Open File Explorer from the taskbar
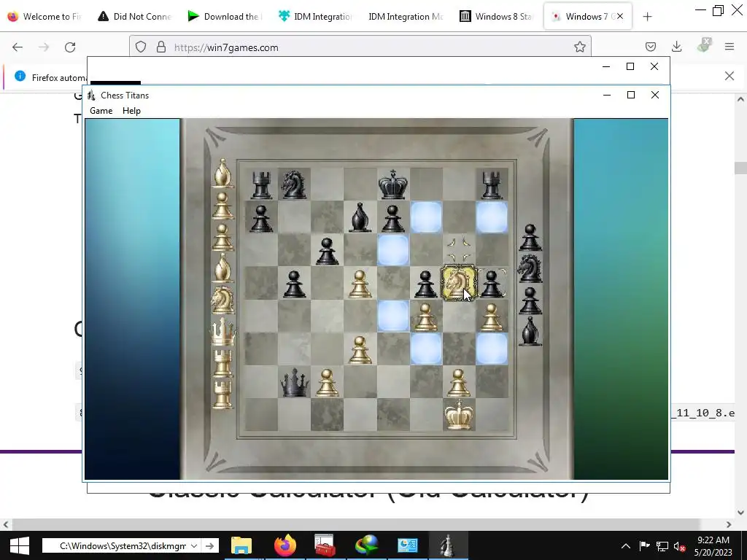 pos(241,545)
